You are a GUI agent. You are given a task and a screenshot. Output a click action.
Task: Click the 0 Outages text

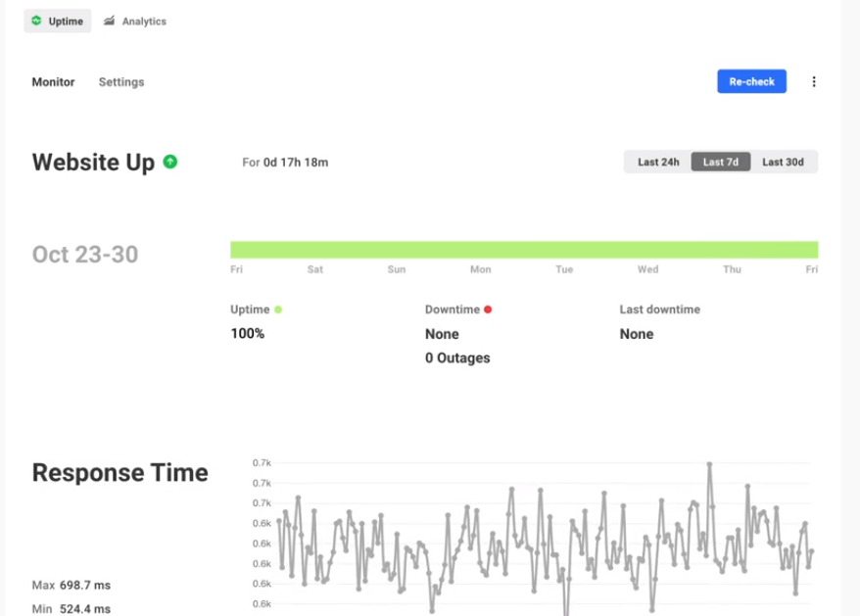457,358
